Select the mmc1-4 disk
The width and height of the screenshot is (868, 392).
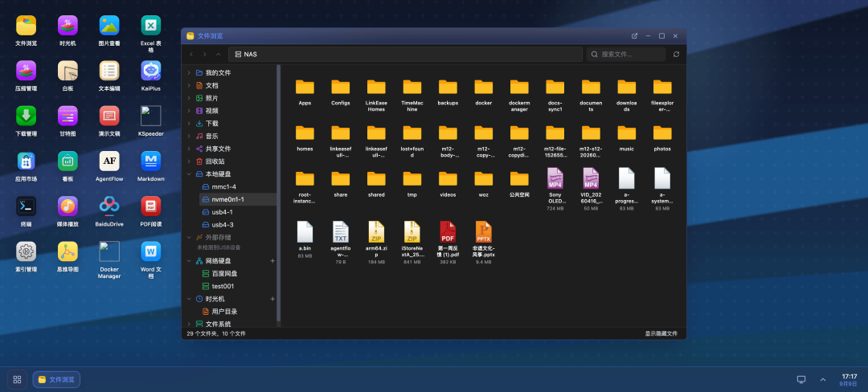tap(238, 187)
